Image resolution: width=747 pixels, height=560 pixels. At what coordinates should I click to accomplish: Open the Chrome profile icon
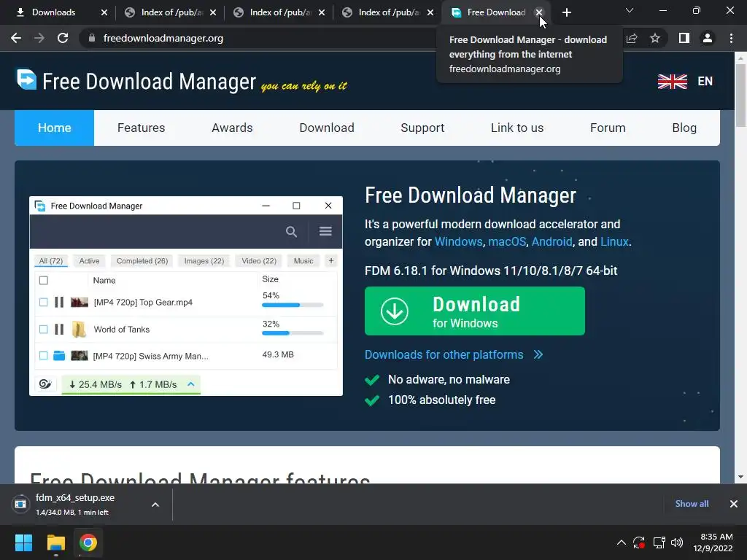pos(708,38)
